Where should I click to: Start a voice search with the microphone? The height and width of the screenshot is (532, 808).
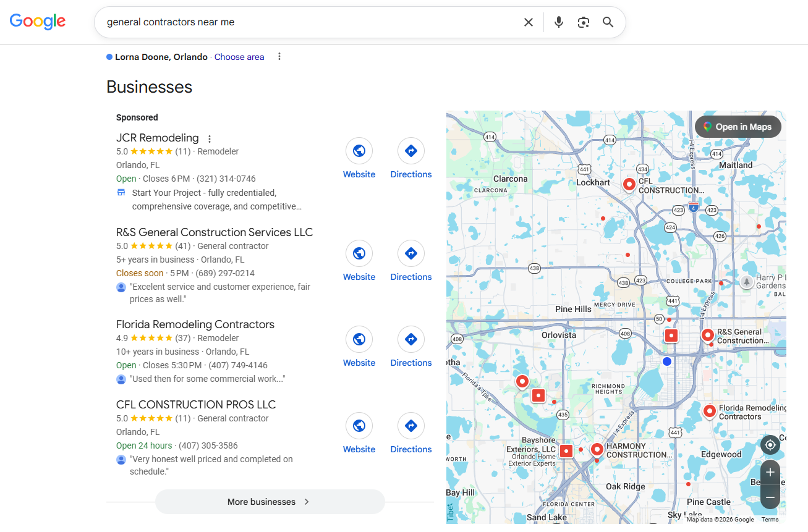pyautogui.click(x=559, y=22)
